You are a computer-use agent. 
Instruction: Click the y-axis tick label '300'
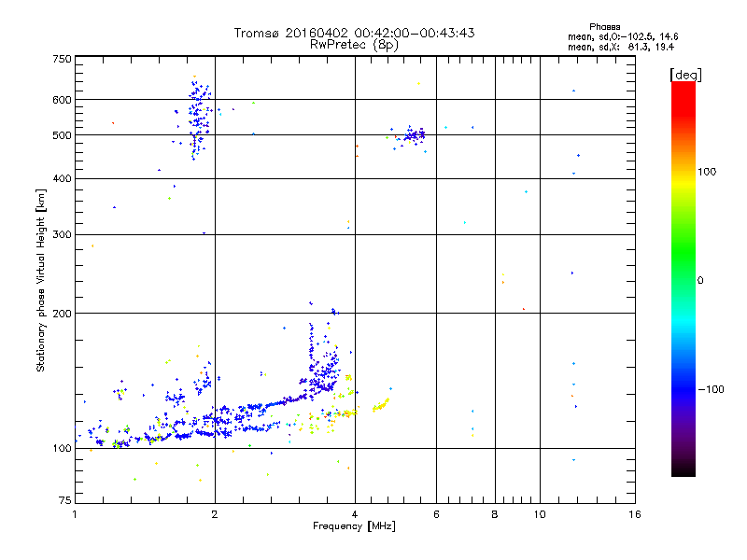pyautogui.click(x=62, y=234)
